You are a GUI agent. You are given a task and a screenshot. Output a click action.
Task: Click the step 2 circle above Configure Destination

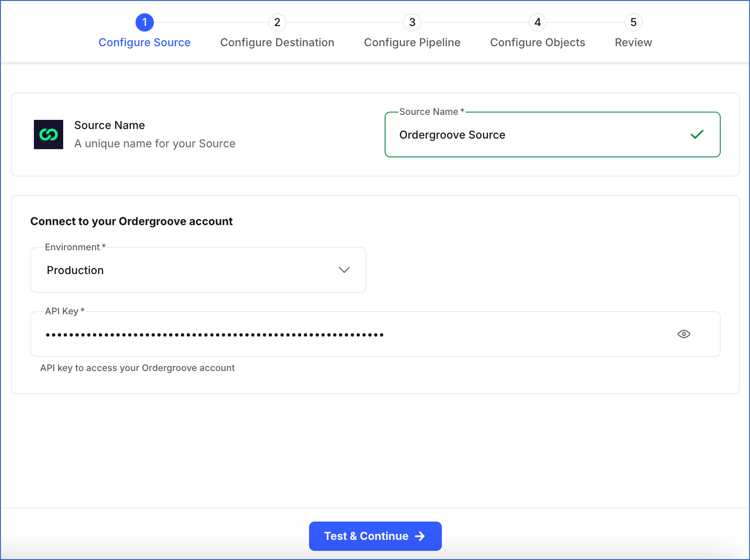click(277, 22)
